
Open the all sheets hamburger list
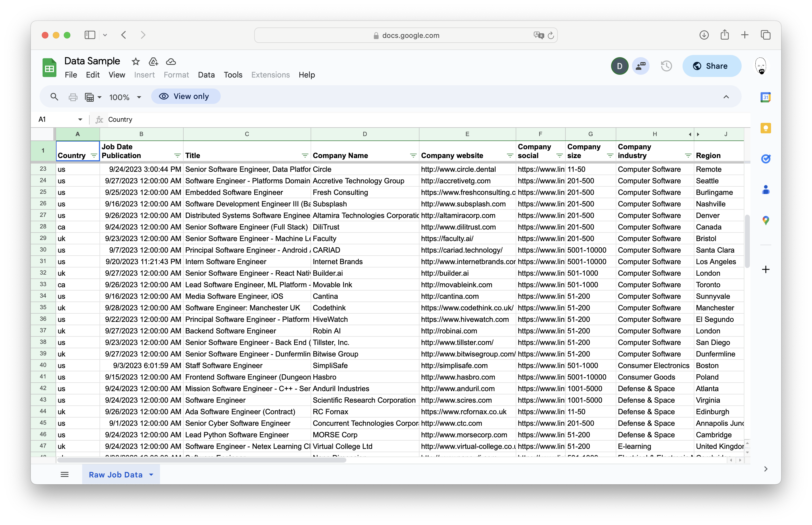point(64,474)
